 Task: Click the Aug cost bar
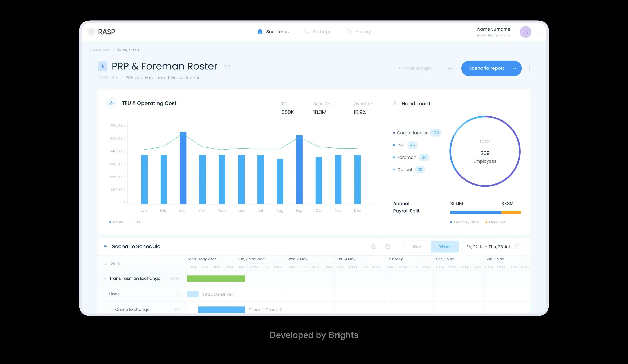(x=280, y=182)
